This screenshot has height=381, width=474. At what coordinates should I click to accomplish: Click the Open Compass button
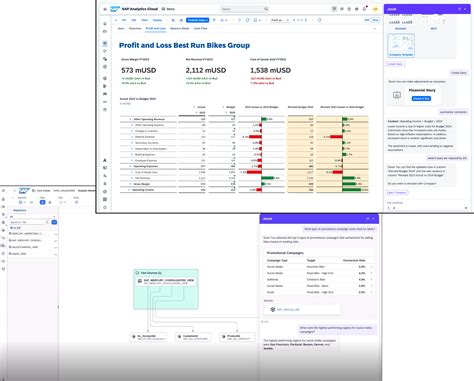pos(397,193)
